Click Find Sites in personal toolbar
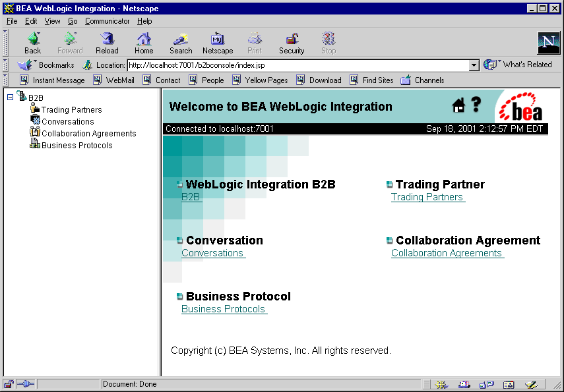The width and height of the screenshot is (564, 392). coord(371,80)
